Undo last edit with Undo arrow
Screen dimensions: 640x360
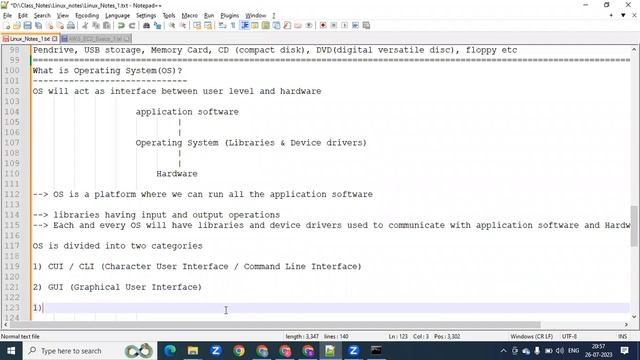(x=121, y=26)
